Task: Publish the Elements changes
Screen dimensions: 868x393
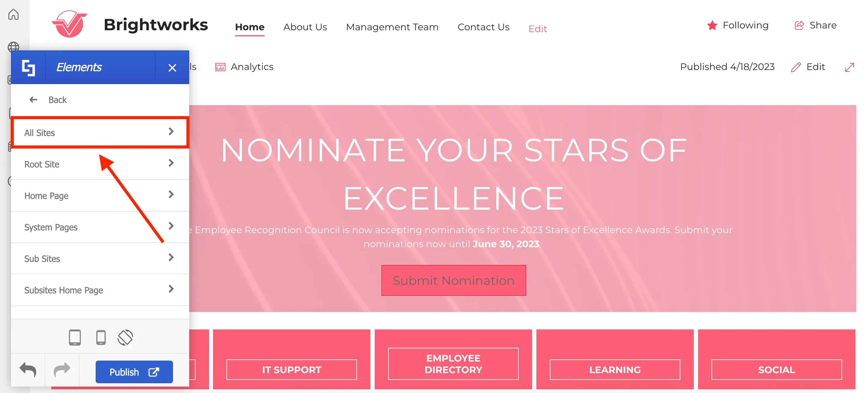Action: pos(134,372)
